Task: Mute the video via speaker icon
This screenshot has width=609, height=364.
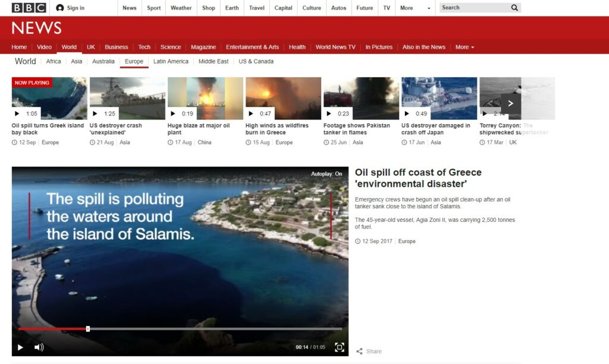Action: (39, 347)
